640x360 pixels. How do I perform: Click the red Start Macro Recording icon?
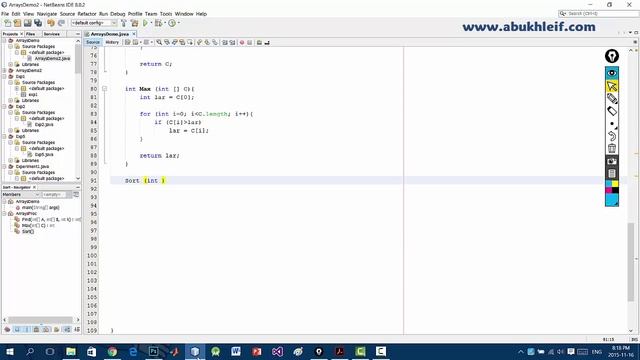tap(242, 42)
